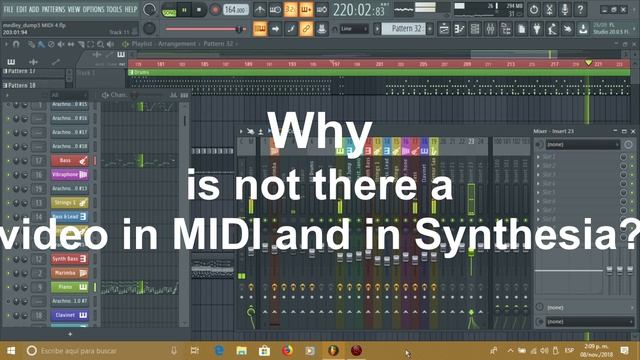Open the TOOLS menu
Screen dimensions: 640x360
point(114,9)
